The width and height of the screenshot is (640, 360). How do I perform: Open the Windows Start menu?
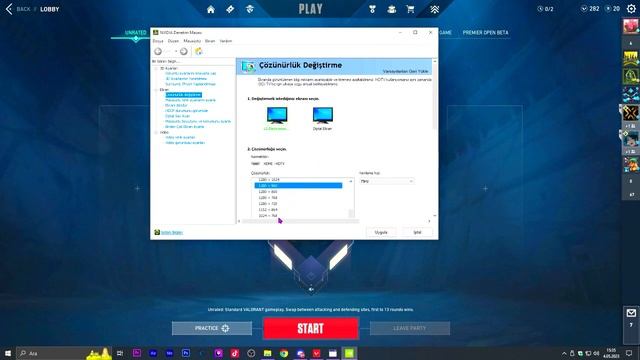point(8,353)
